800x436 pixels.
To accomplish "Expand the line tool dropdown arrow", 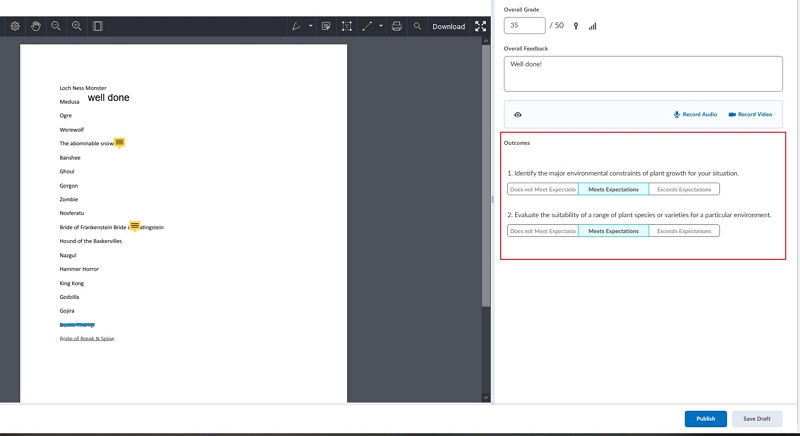I will click(381, 26).
